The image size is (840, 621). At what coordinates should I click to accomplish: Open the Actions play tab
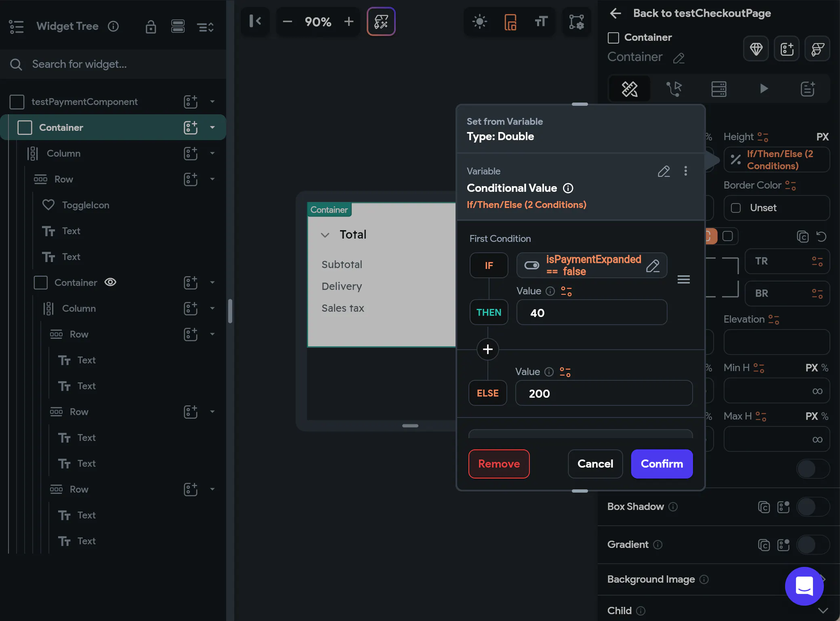[x=763, y=89]
